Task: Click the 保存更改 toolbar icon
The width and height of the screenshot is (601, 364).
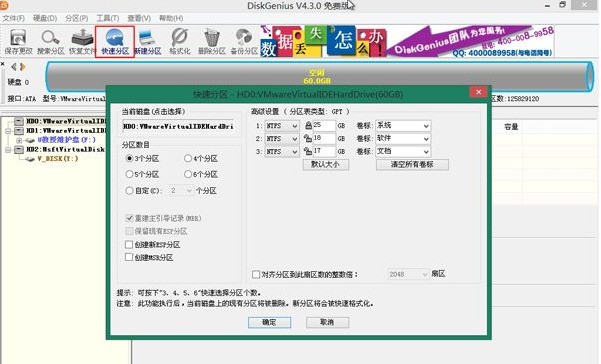Action: pyautogui.click(x=18, y=41)
